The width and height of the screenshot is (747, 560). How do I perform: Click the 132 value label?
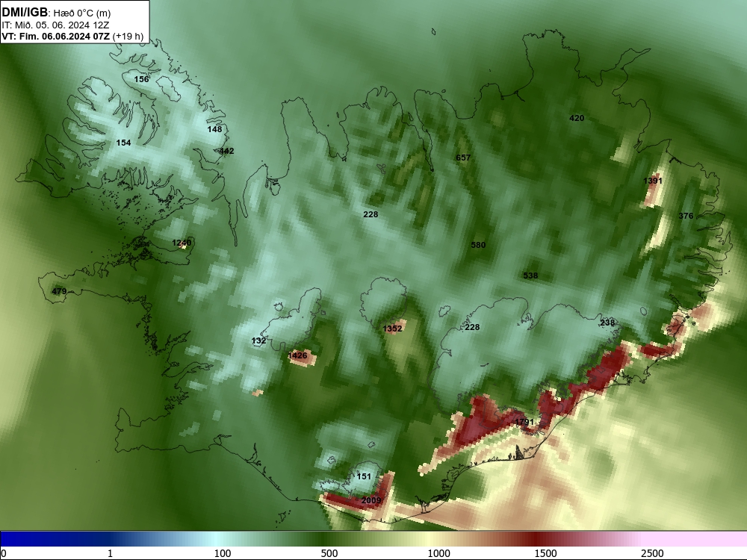coord(258,340)
